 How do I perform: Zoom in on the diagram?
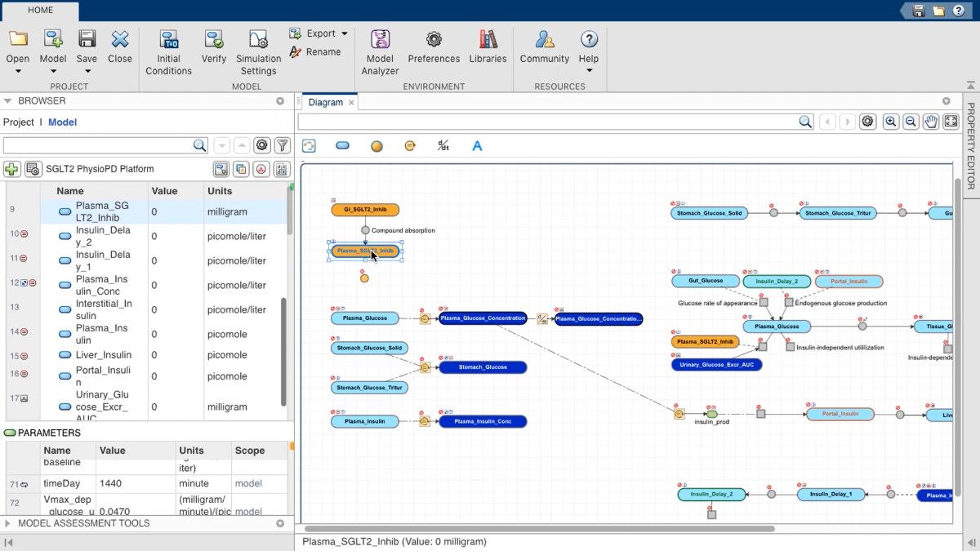click(x=891, y=122)
